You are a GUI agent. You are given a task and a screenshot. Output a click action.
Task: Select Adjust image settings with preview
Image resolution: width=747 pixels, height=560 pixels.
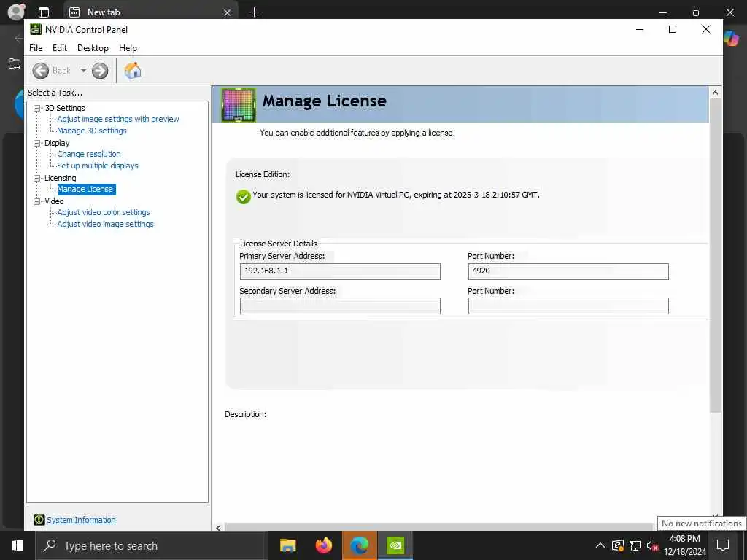click(x=118, y=119)
